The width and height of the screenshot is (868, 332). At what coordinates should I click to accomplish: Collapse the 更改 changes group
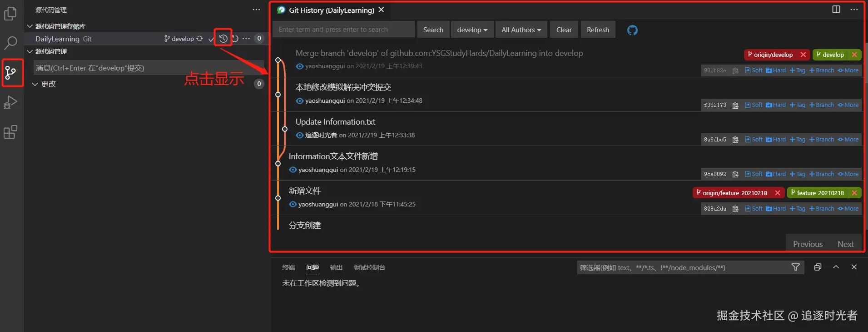pos(35,84)
